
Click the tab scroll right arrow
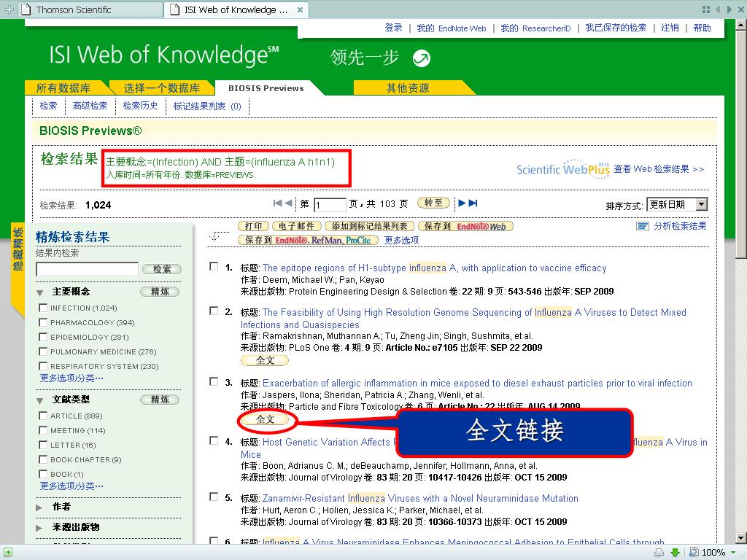(729, 9)
